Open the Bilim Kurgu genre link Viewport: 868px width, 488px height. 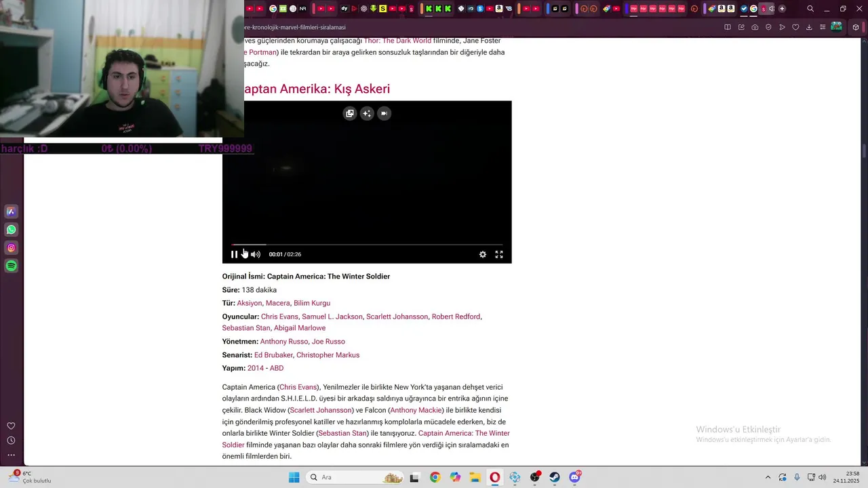coord(312,303)
